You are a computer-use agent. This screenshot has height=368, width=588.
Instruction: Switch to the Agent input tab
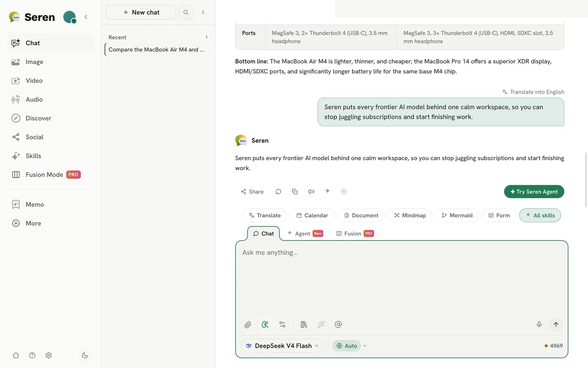click(305, 233)
